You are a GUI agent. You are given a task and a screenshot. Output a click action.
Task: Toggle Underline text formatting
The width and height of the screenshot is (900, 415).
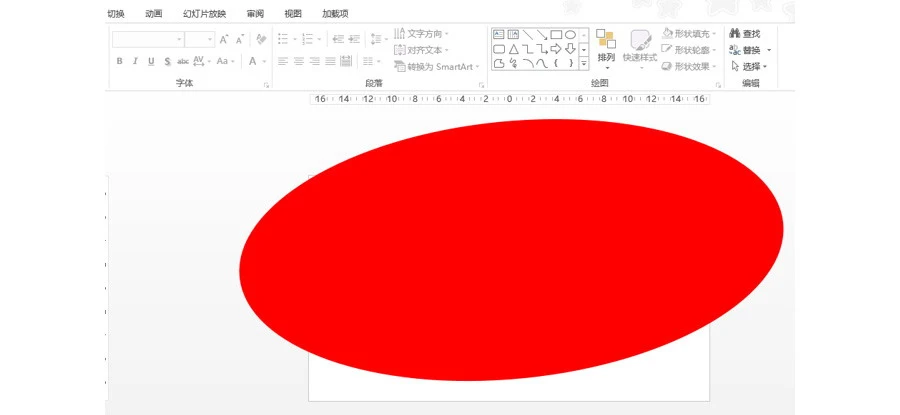151,61
